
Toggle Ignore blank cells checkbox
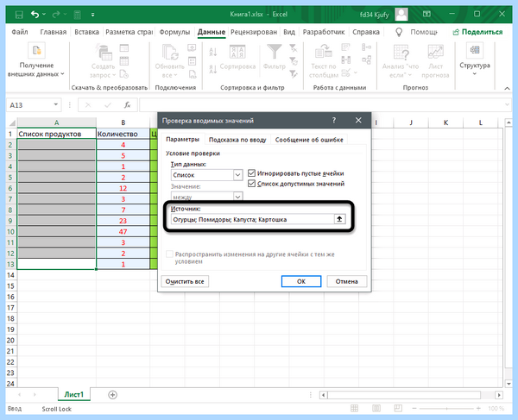pos(251,172)
